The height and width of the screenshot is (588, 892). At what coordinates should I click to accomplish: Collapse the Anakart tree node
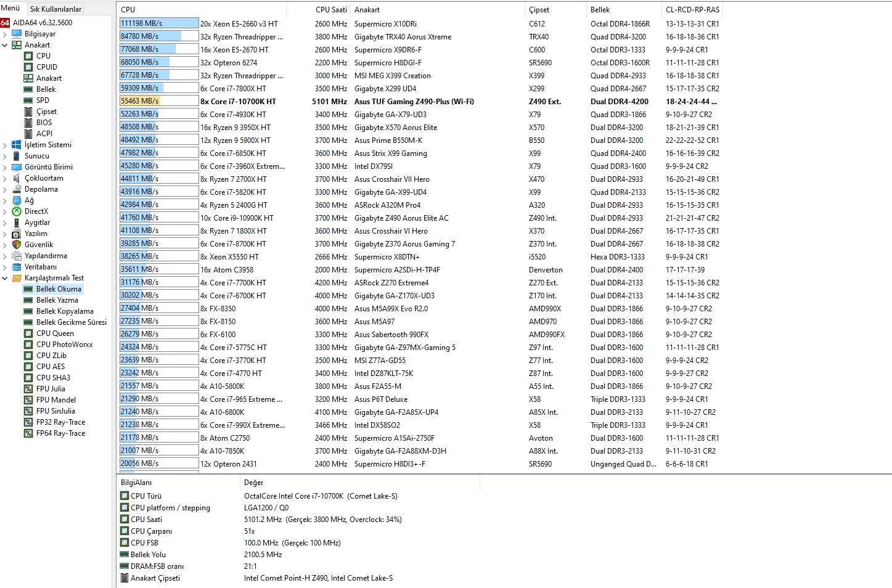[x=5, y=45]
